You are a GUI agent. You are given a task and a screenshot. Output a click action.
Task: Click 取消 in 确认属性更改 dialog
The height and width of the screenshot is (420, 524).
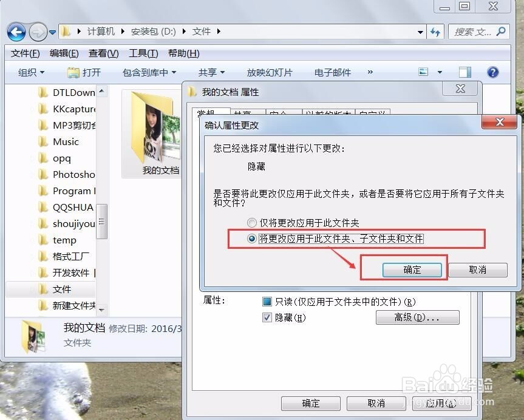click(x=477, y=270)
